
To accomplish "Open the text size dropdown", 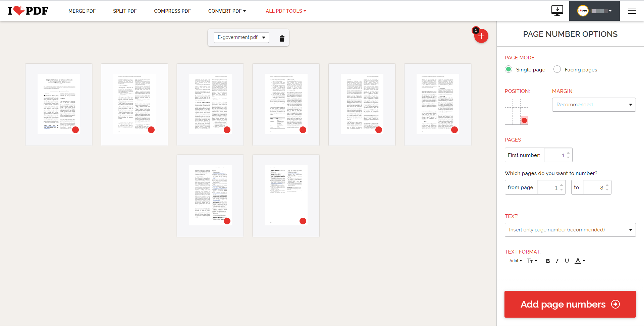I will point(532,261).
